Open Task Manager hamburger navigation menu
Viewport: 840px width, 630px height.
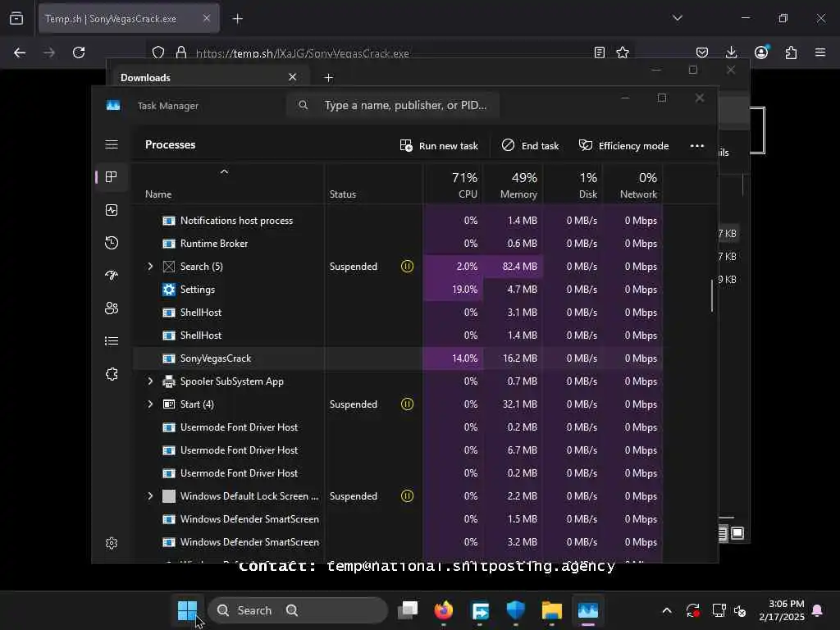tap(112, 144)
